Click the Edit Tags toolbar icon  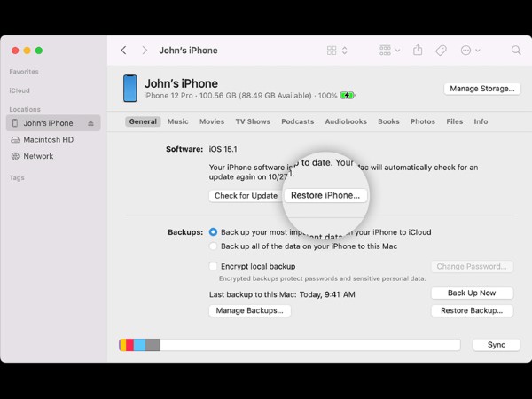441,51
